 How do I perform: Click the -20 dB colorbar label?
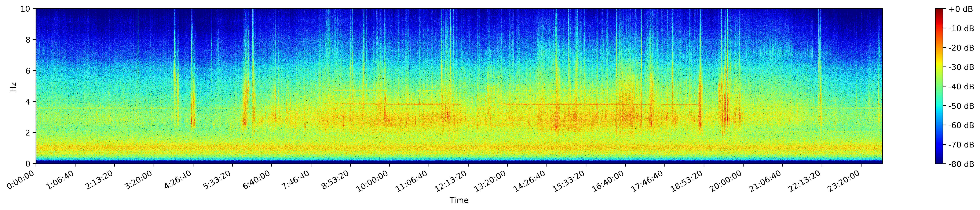pyautogui.click(x=961, y=48)
